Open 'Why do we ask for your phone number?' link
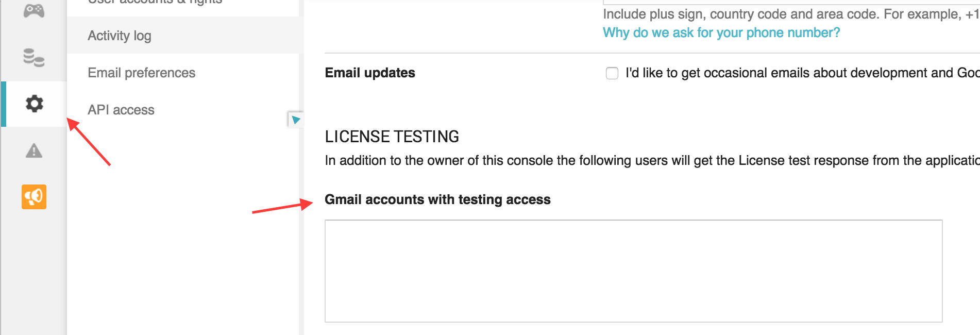980x335 pixels. (721, 32)
